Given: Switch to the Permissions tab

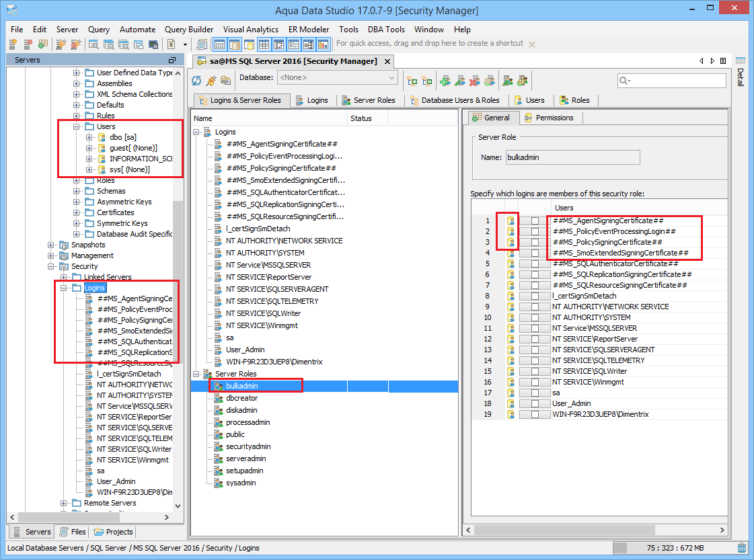Looking at the screenshot, I should 549,118.
